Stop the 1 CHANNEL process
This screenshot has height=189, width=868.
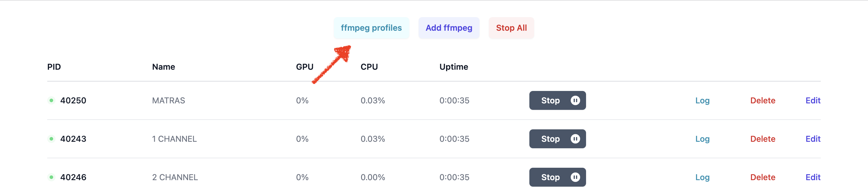551,139
